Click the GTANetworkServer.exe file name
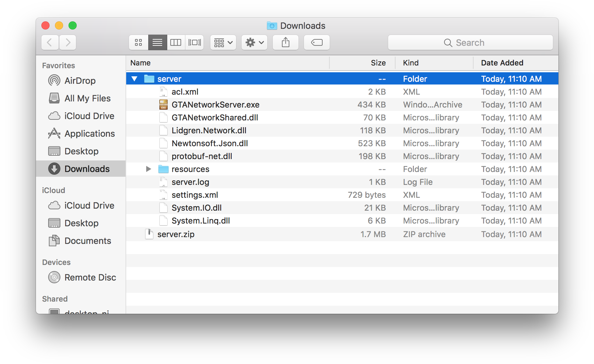Viewport: 594px width, 364px height. coord(215,105)
